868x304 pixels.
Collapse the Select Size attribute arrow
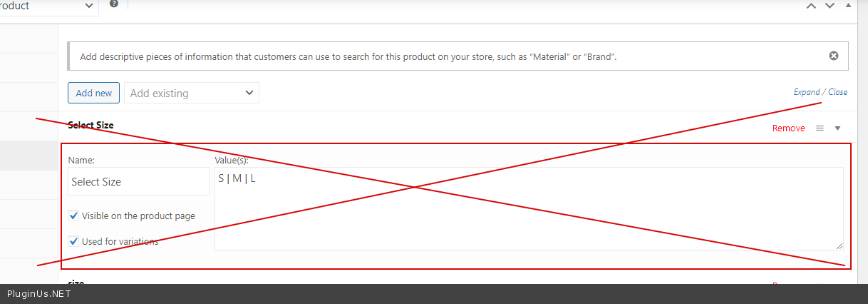837,128
